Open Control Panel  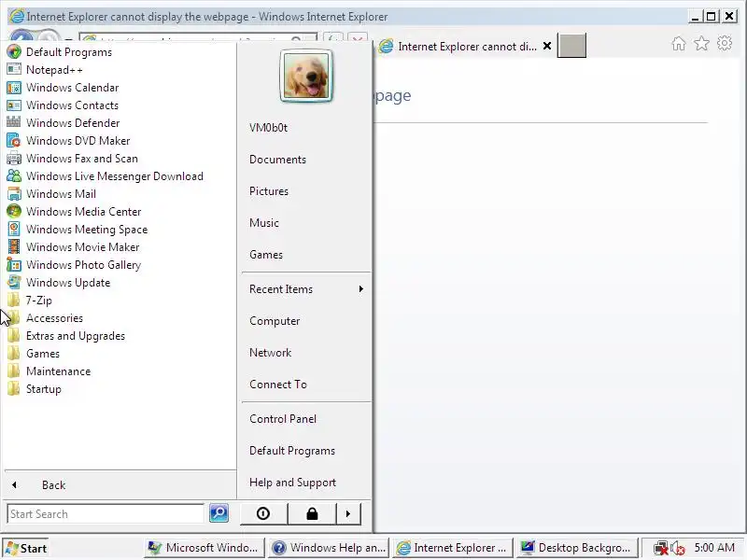tap(283, 419)
